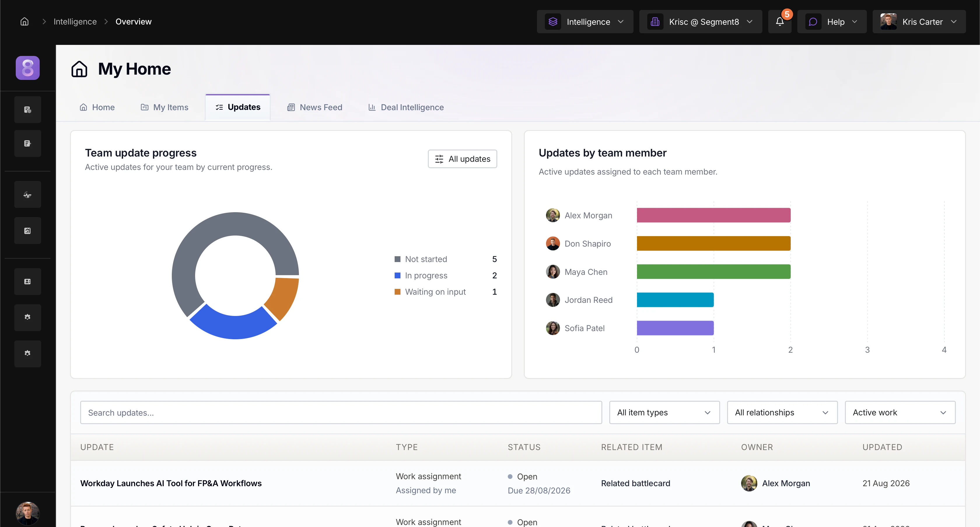Click the house icon beside My Home title
980x527 pixels.
79,69
